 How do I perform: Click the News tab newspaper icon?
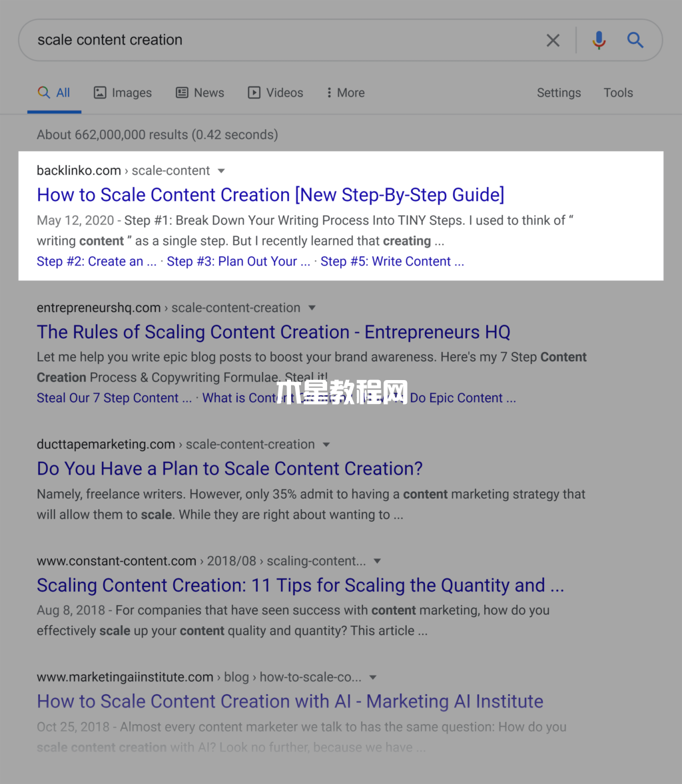pos(182,93)
